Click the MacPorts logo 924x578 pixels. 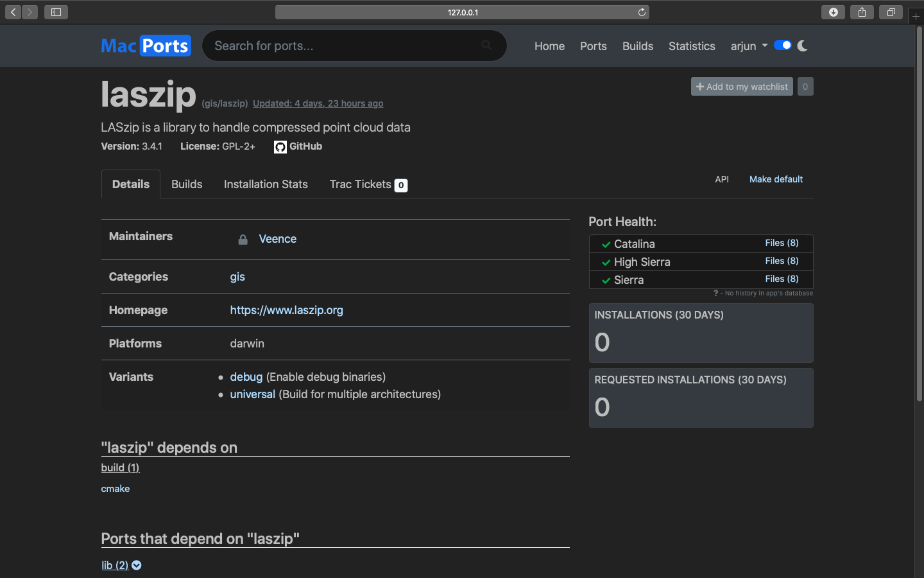click(x=146, y=46)
